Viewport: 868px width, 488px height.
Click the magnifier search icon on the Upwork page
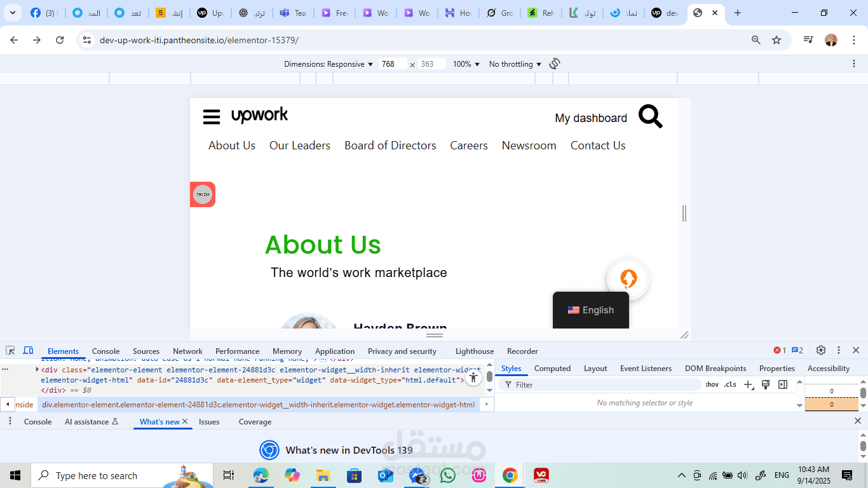tap(651, 117)
